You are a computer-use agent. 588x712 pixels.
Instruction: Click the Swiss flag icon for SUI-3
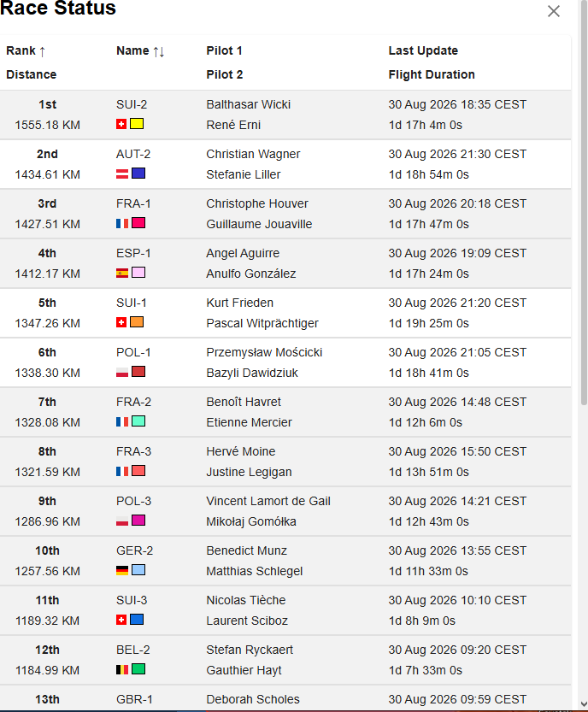pos(121,620)
